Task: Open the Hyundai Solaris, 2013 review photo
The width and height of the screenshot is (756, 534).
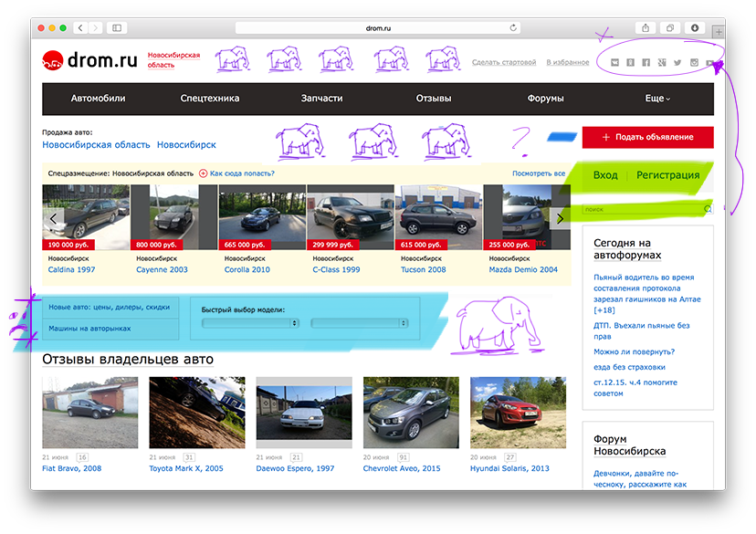Action: 519,413
